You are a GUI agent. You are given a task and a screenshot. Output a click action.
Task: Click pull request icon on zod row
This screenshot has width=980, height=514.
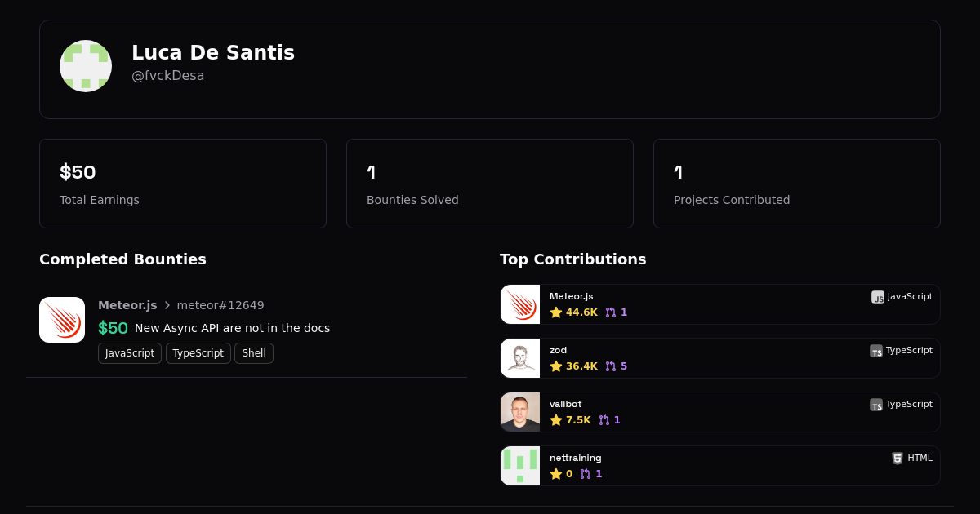[611, 366]
